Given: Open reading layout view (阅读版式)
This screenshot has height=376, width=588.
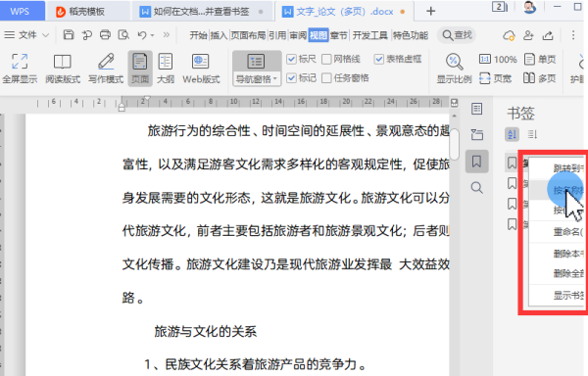Looking at the screenshot, I should [63, 69].
